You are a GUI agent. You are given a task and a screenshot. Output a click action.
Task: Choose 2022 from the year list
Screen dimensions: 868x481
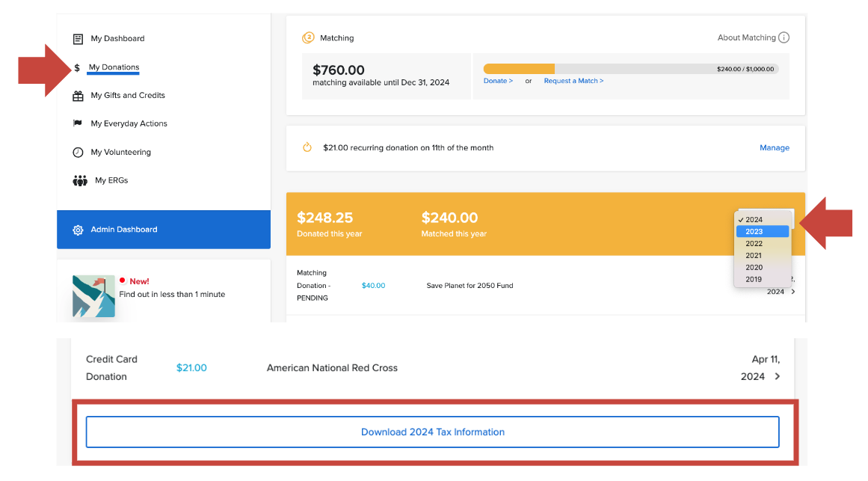click(x=754, y=244)
